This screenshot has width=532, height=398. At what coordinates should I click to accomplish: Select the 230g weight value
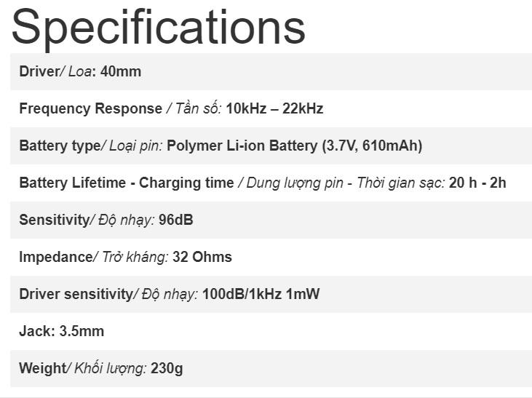click(167, 368)
